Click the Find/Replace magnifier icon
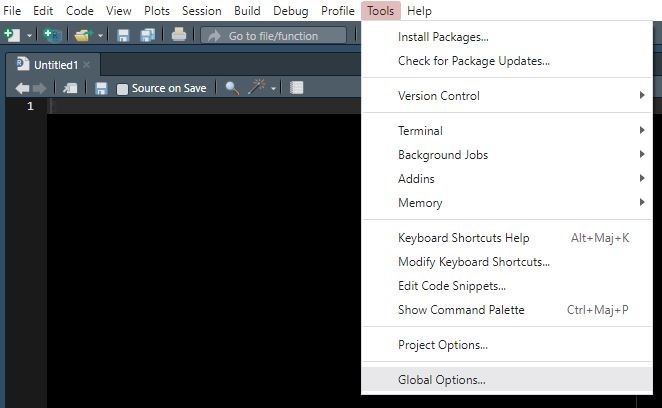The width and height of the screenshot is (662, 408). (232, 88)
